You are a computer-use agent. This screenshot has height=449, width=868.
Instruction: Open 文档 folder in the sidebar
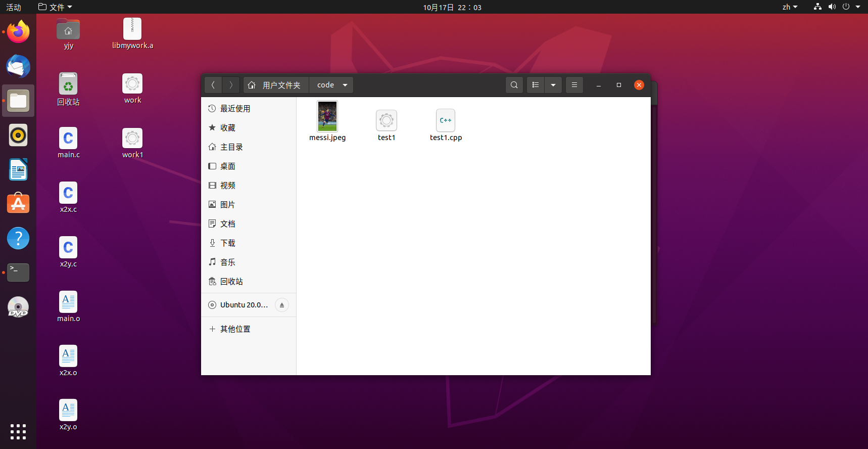click(x=249, y=224)
